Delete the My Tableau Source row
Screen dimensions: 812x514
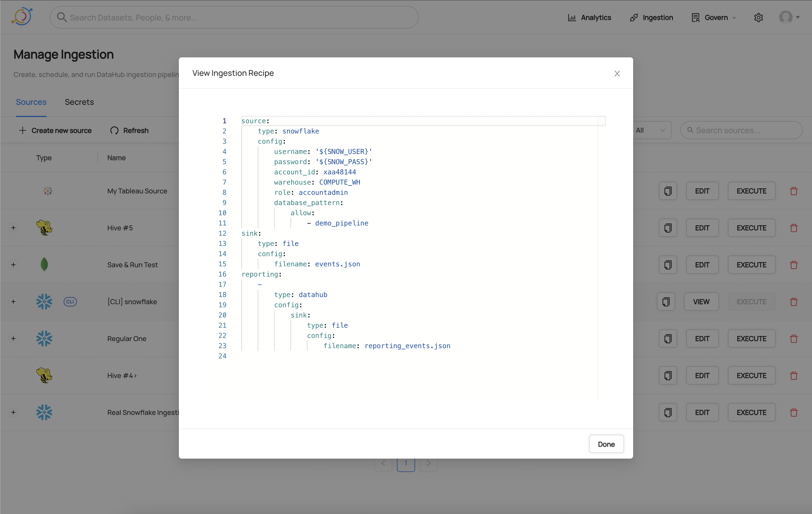(x=794, y=191)
